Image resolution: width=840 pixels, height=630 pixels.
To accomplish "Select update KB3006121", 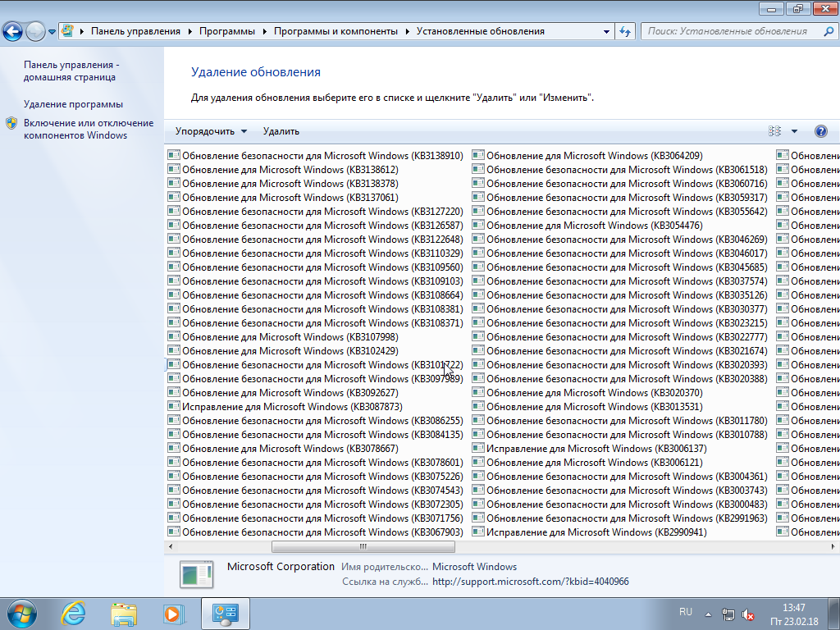I will [587, 462].
